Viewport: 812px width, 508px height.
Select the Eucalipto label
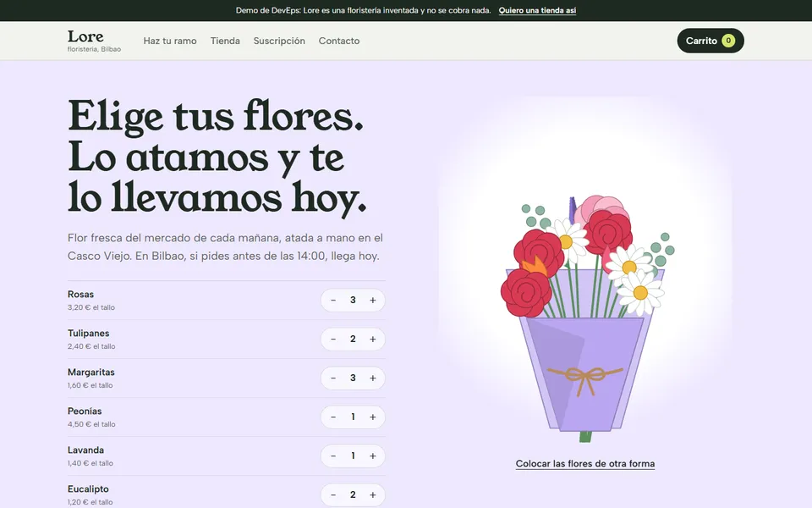88,489
